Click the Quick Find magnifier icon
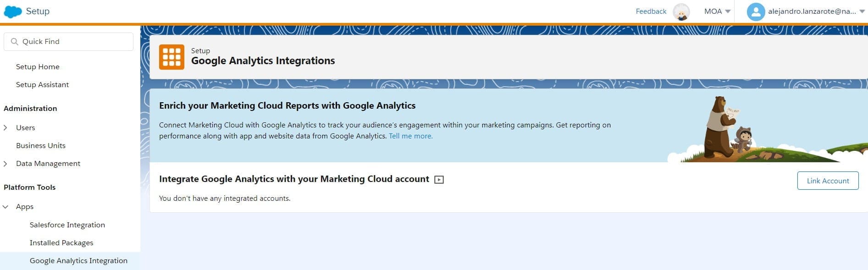 coord(15,42)
